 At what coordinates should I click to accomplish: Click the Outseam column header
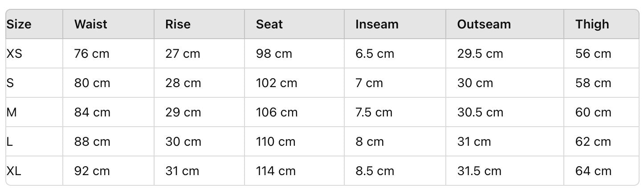coord(484,24)
